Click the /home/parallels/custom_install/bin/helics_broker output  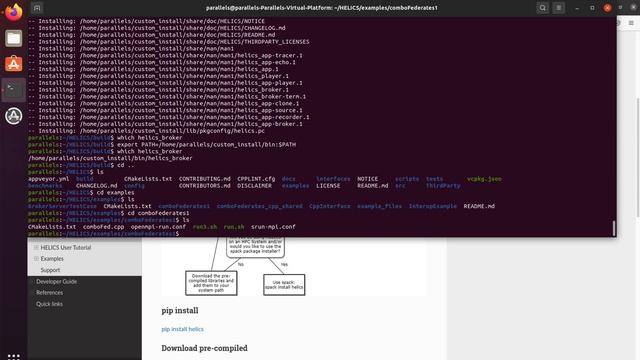(x=110, y=158)
